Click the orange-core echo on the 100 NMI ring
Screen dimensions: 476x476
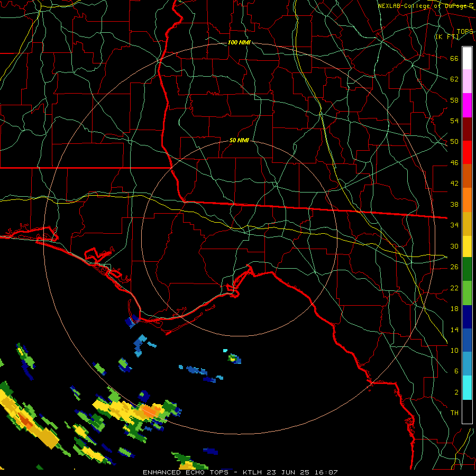pyautogui.click(x=150, y=411)
